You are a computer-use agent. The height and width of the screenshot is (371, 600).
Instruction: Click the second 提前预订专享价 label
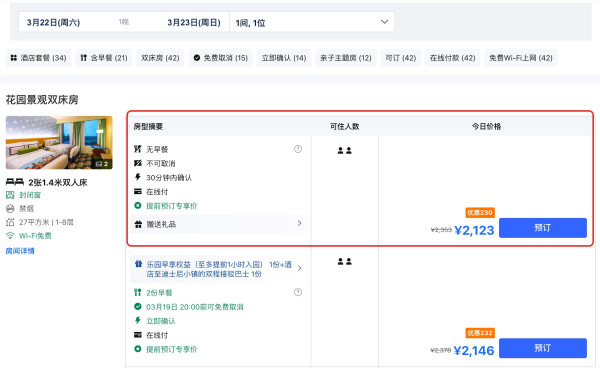[x=171, y=349]
